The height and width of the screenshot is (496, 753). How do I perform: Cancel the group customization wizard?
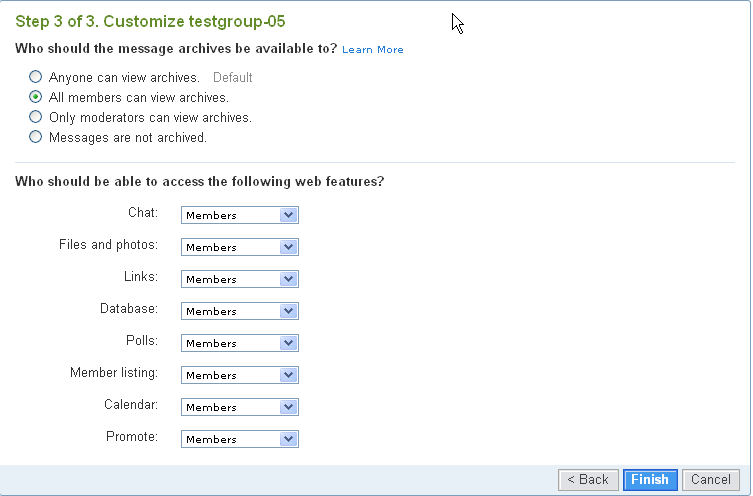pyautogui.click(x=711, y=480)
